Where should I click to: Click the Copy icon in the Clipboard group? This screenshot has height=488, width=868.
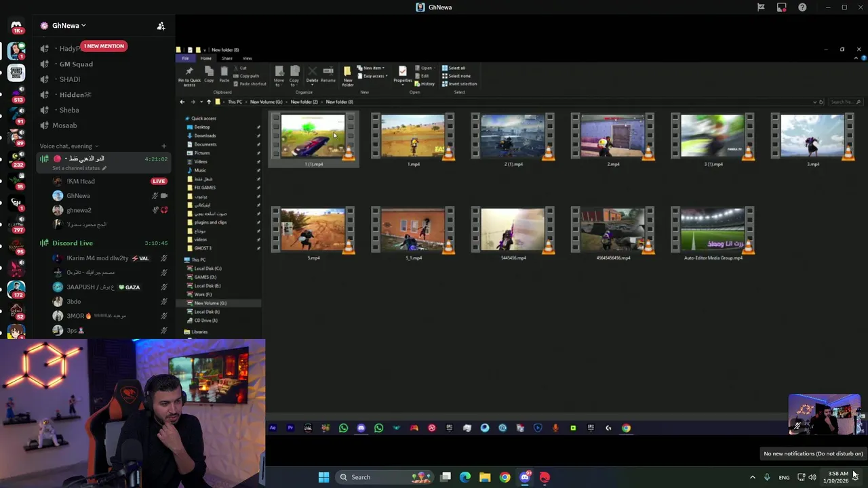coord(209,71)
